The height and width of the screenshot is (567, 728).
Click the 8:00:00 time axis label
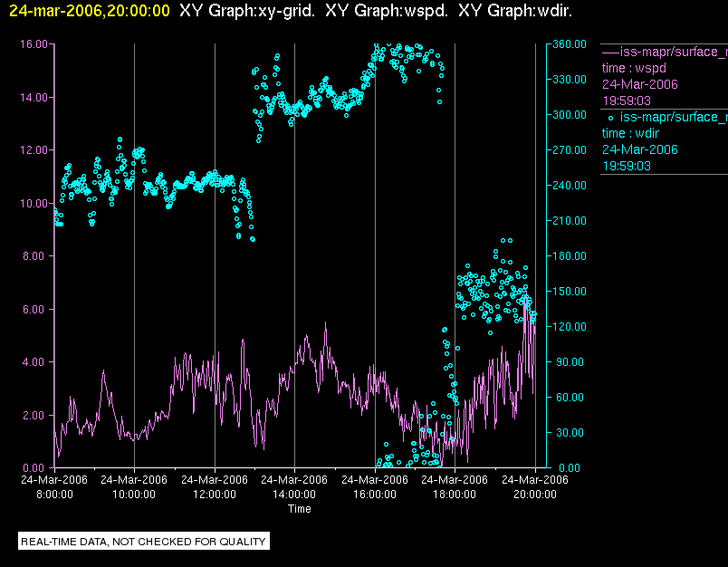[55, 495]
